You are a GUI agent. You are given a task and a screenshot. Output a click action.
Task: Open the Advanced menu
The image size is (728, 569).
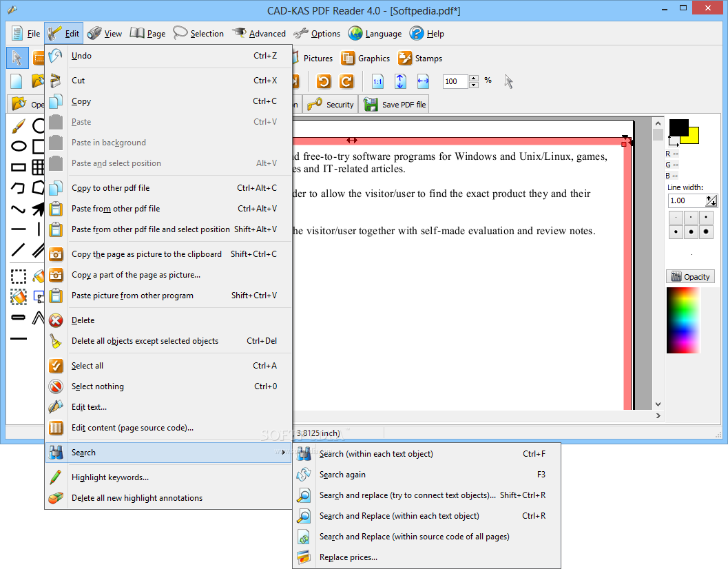(x=259, y=34)
